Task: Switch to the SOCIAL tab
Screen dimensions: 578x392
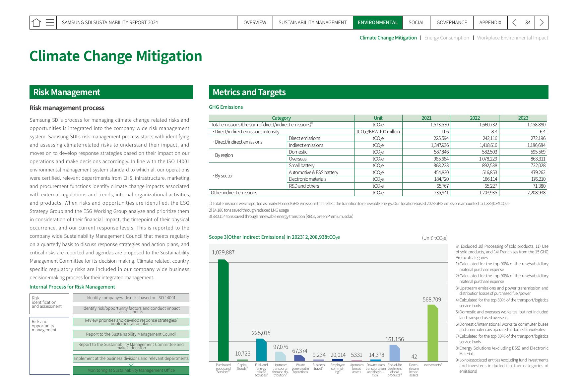Action: click(417, 23)
